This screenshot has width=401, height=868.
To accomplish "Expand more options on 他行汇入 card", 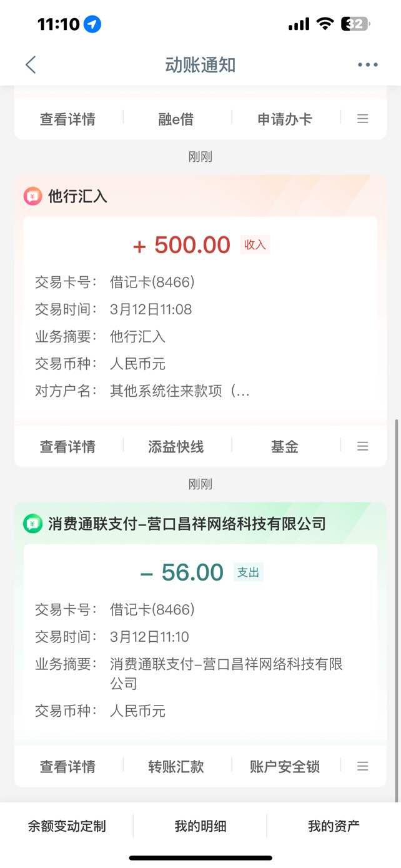I will [x=362, y=446].
